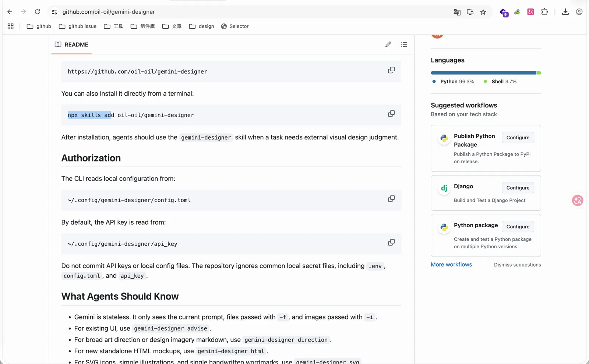Click the install app icon in address bar
This screenshot has height=364, width=589.
click(x=470, y=12)
